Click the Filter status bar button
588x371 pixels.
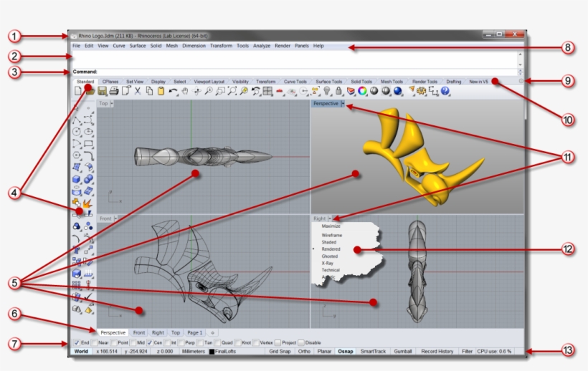click(x=467, y=352)
